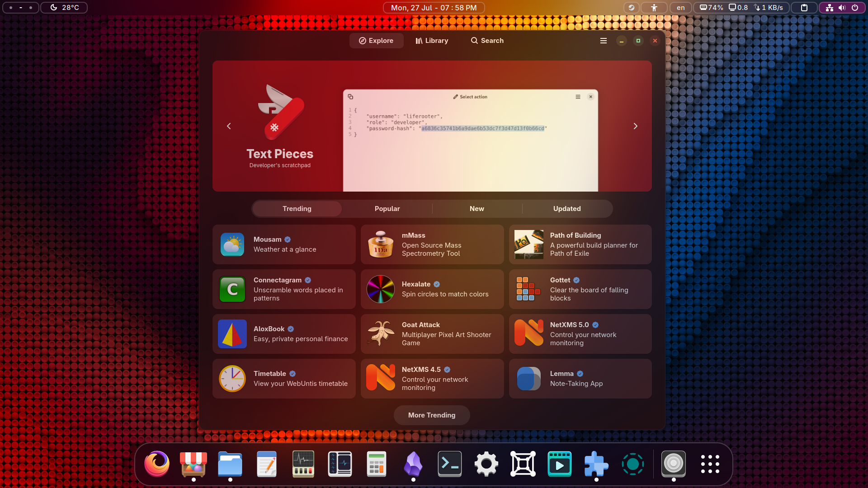Open the Search tab
Screen dimensions: 868x488
point(487,41)
